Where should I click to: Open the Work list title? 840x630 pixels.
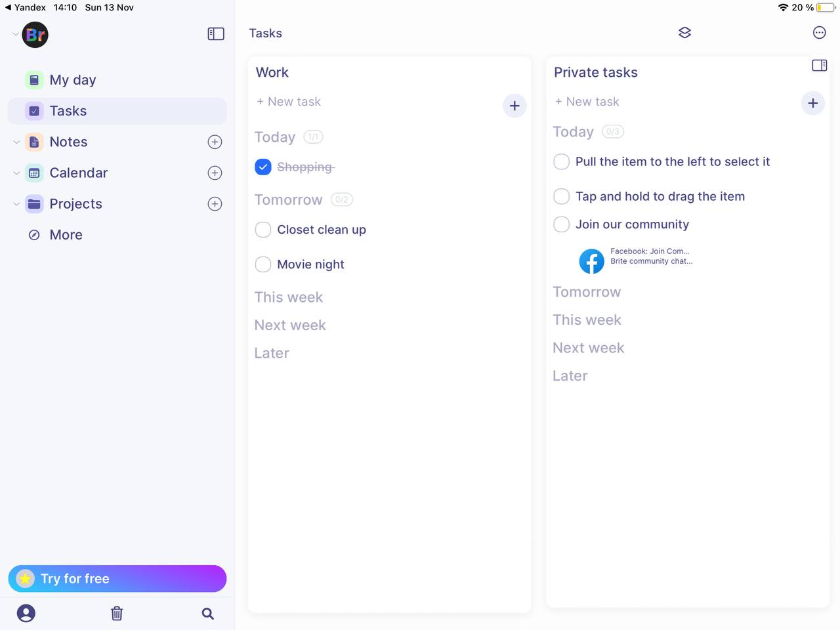[x=272, y=72]
